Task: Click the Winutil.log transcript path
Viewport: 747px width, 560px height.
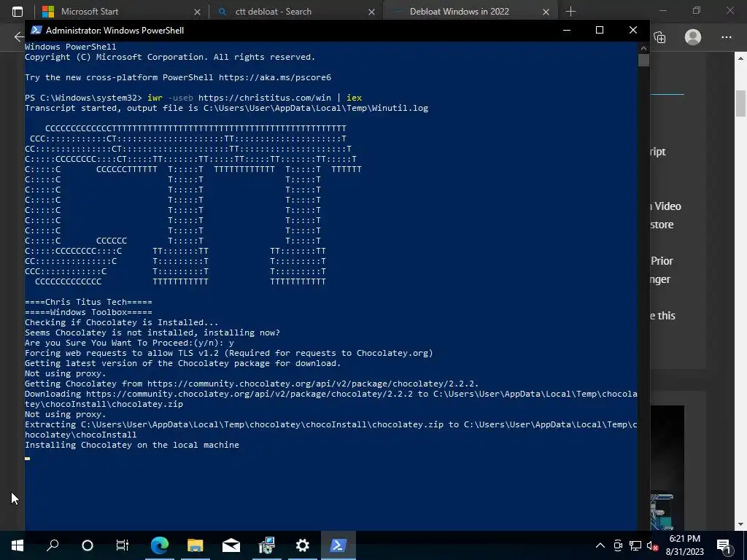Action: (316, 108)
